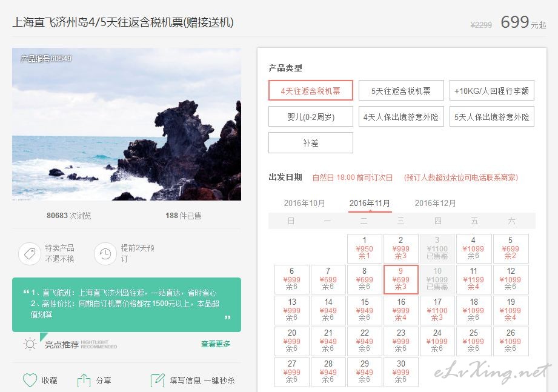Select November 16 date cell
The image size is (558, 392).
coord(400,310)
